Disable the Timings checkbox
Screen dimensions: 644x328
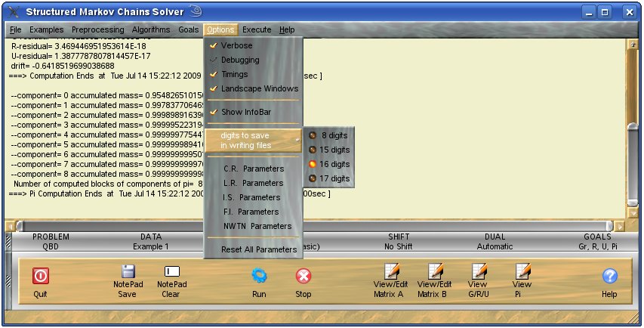click(x=214, y=75)
